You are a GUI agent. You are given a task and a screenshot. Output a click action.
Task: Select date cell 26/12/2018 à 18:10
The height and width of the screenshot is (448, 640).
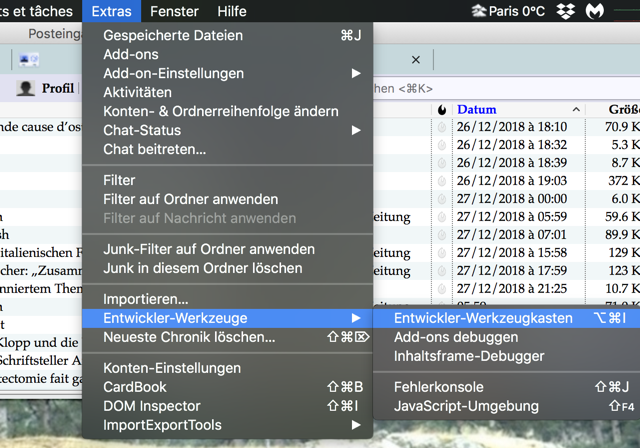point(512,127)
